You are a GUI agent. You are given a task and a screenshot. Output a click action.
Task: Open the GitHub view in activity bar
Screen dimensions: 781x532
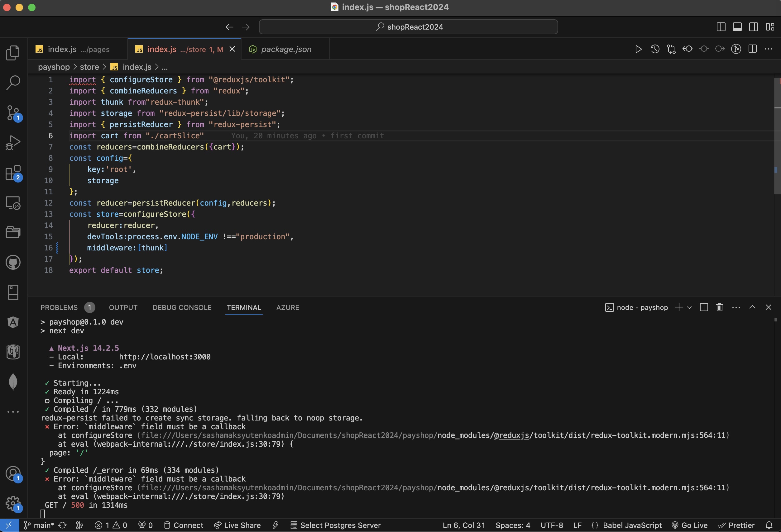(13, 262)
